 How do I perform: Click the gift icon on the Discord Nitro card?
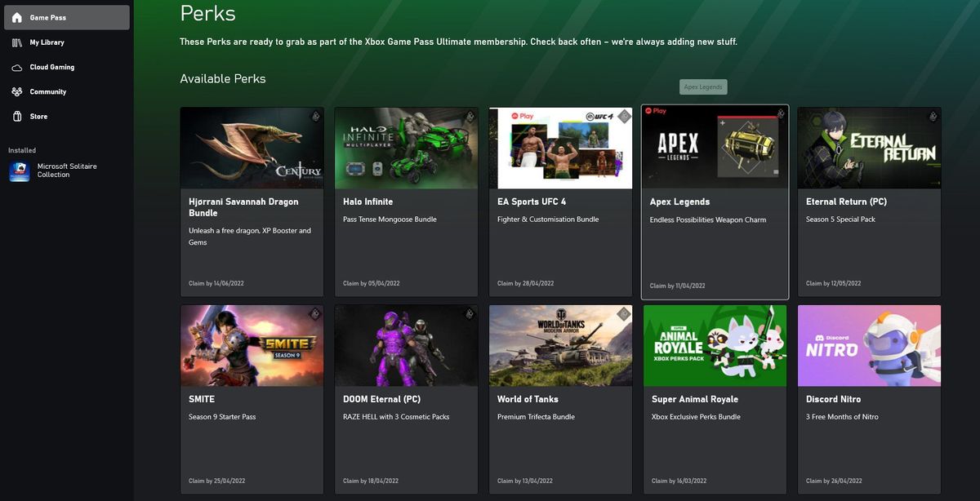point(932,314)
